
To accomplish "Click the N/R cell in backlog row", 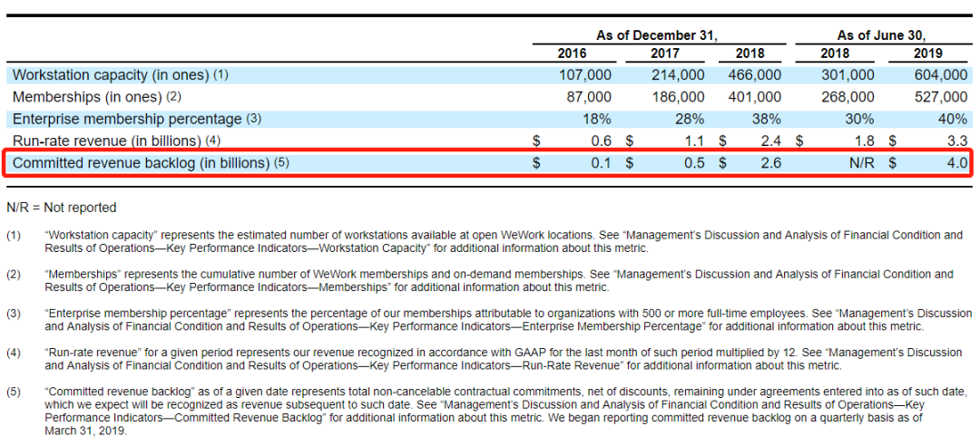I will tap(859, 163).
